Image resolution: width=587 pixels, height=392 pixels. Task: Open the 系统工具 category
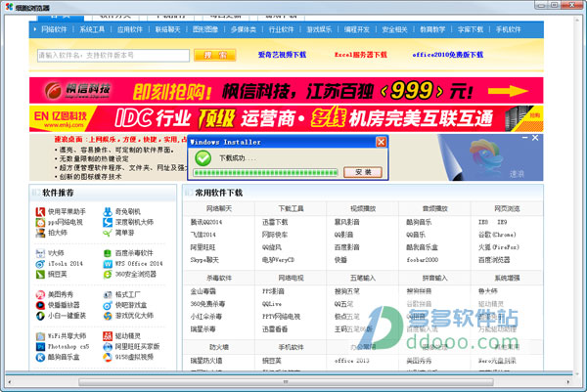(x=92, y=29)
